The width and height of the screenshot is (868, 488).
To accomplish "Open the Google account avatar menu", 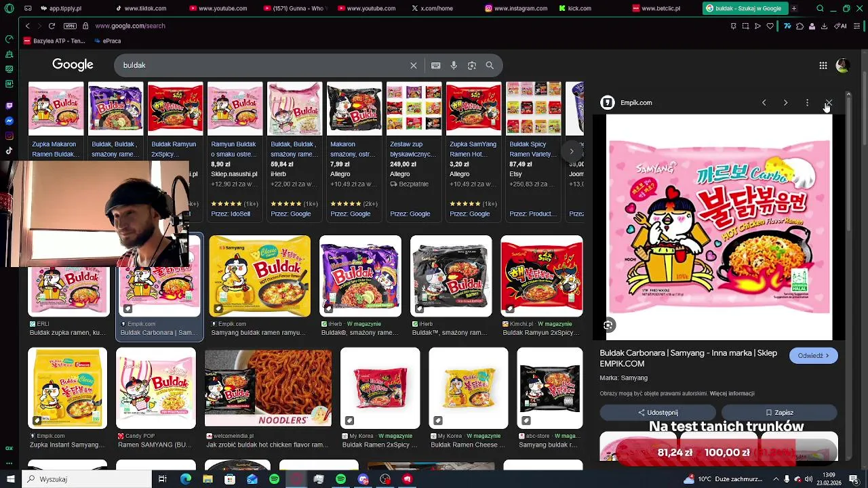I will pos(843,66).
